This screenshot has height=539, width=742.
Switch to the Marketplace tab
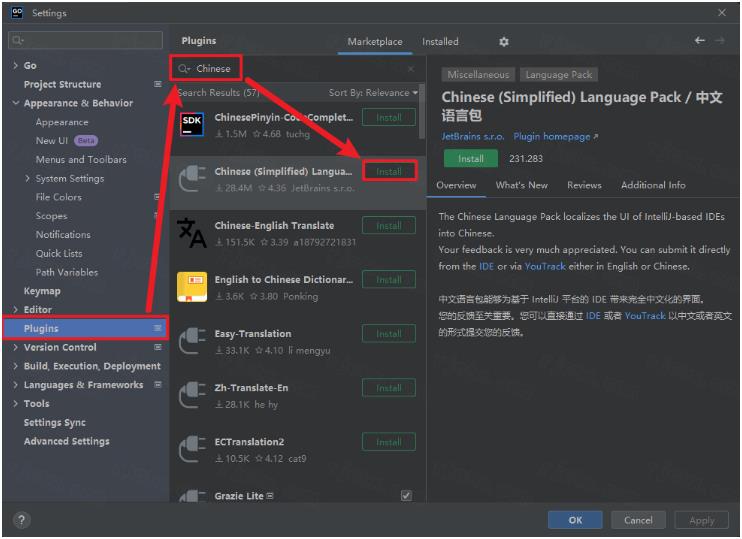click(x=375, y=42)
